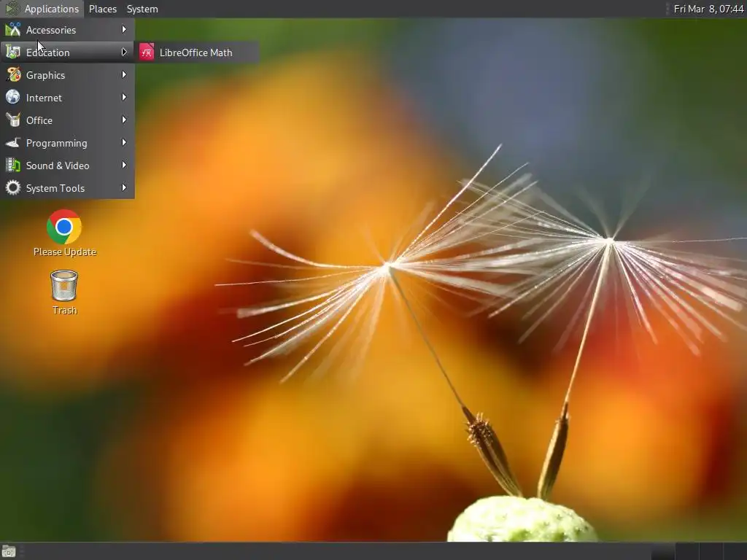747x560 pixels.
Task: Open the Internet category
Action: pos(67,98)
